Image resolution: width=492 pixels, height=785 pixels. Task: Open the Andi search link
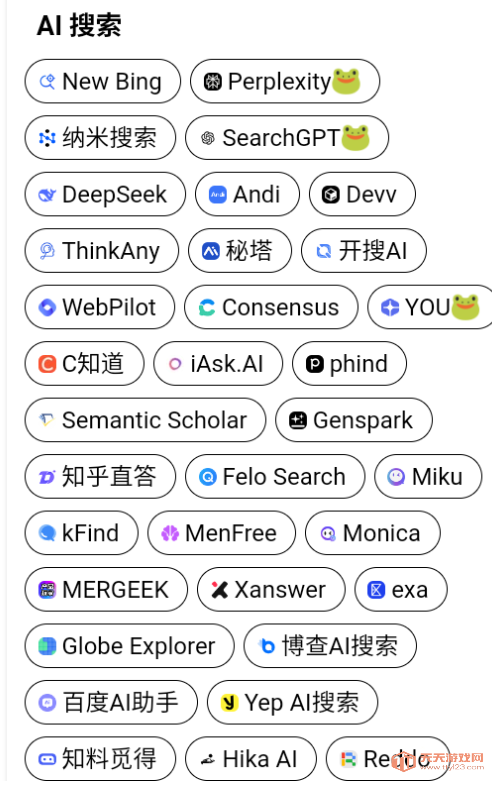click(x=247, y=194)
